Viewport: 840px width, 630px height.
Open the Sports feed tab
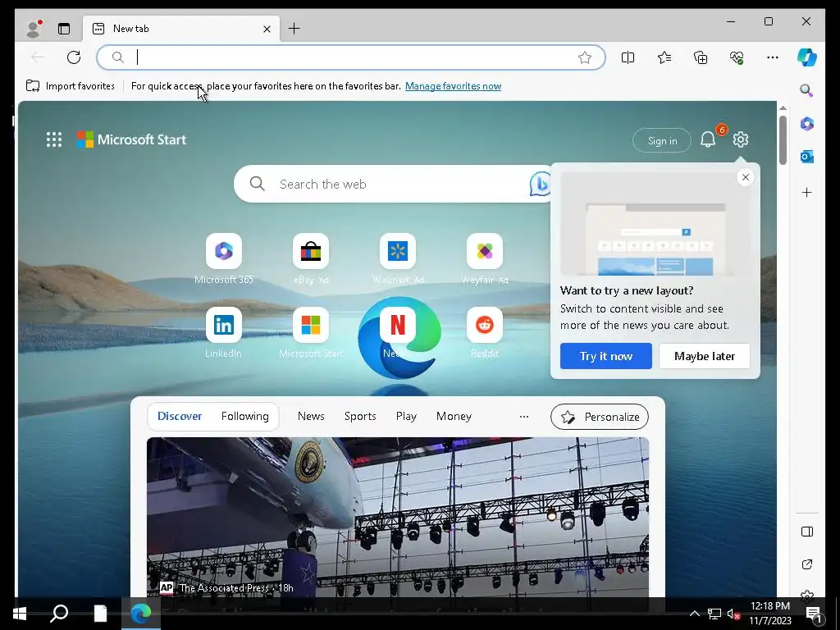(360, 416)
